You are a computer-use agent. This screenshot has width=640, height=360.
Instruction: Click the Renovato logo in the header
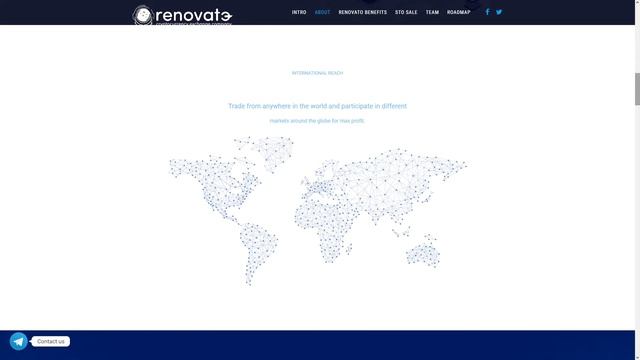pyautogui.click(x=182, y=15)
